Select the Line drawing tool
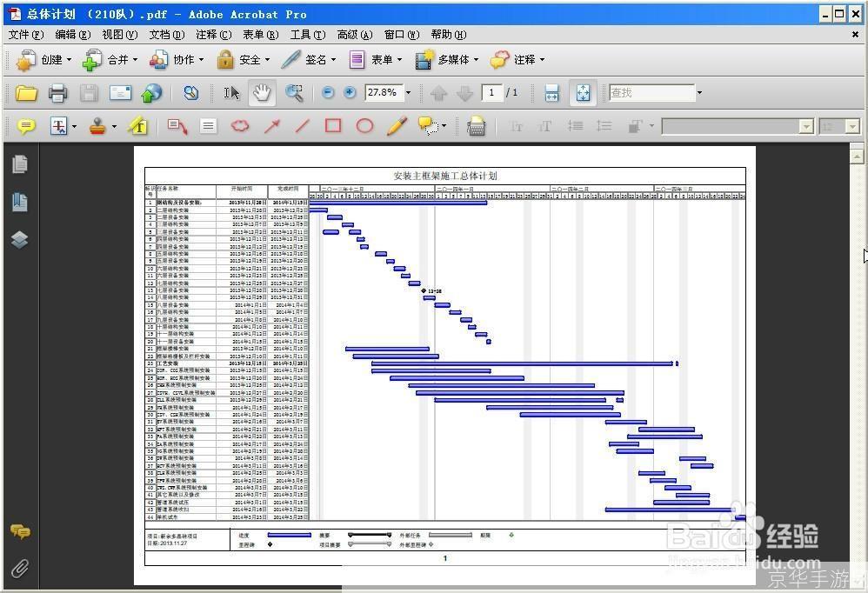The height and width of the screenshot is (593, 868). [x=302, y=127]
